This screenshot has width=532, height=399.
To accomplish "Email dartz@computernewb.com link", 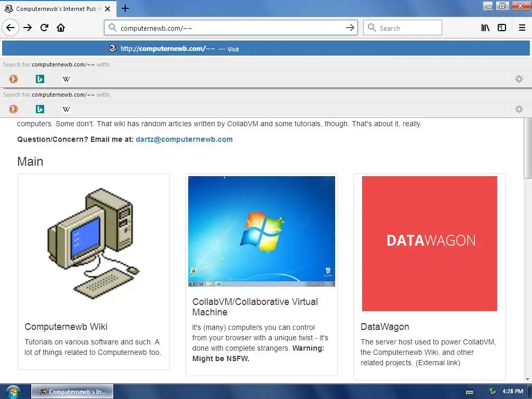I will point(184,139).
